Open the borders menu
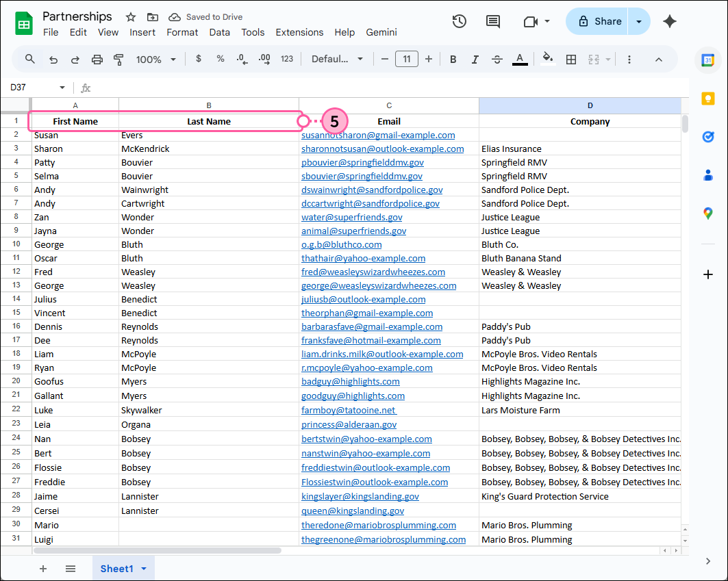 [x=571, y=59]
